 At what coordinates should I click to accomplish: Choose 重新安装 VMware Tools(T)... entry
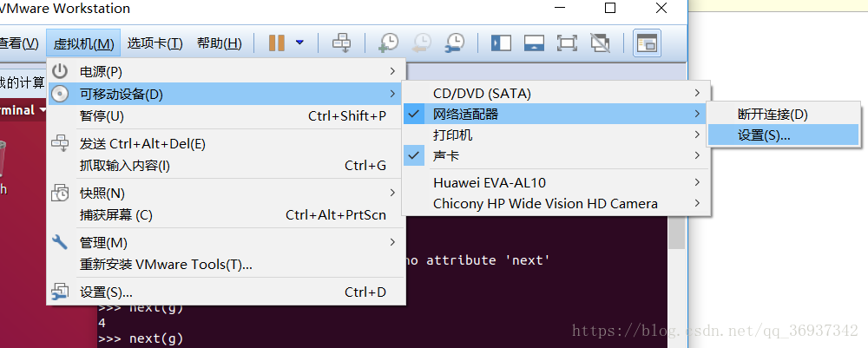[226, 265]
